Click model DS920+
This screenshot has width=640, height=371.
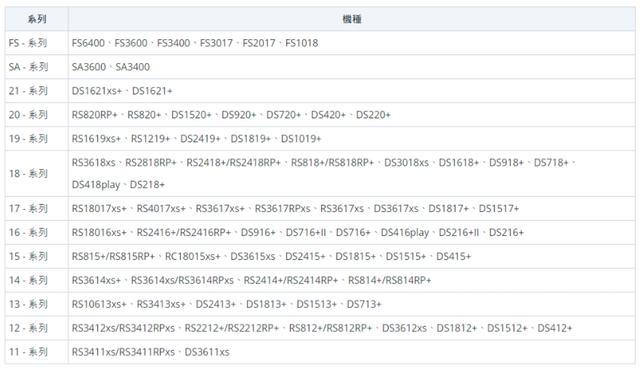[239, 115]
